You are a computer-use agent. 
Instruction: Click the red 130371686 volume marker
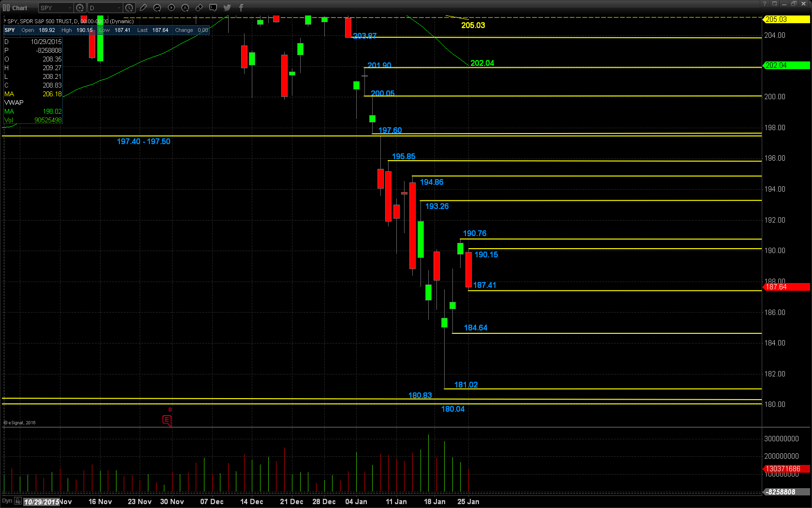(x=786, y=469)
